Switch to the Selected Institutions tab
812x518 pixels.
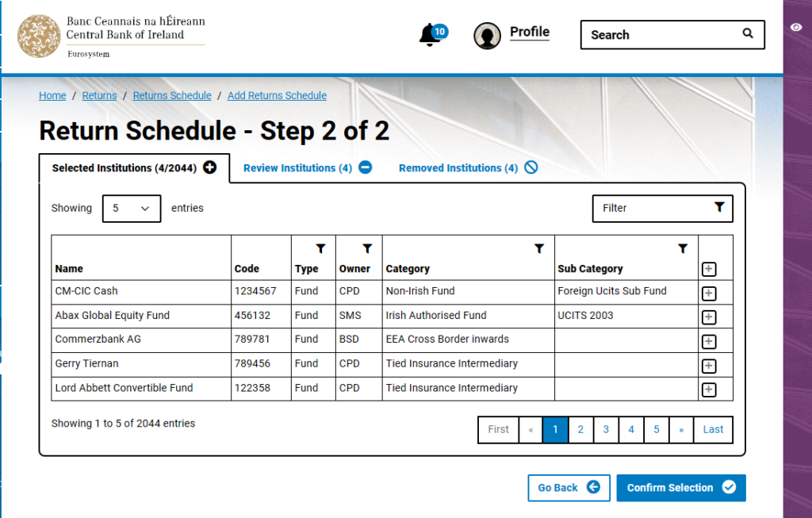pos(134,168)
